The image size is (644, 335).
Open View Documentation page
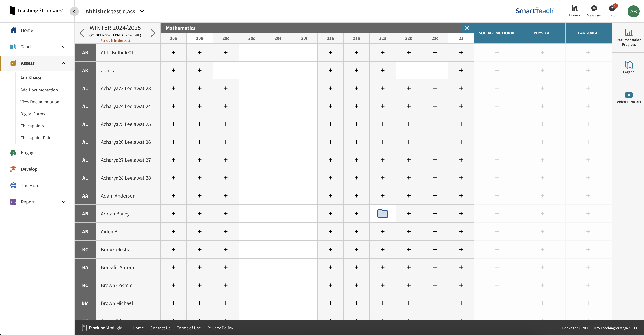(40, 102)
